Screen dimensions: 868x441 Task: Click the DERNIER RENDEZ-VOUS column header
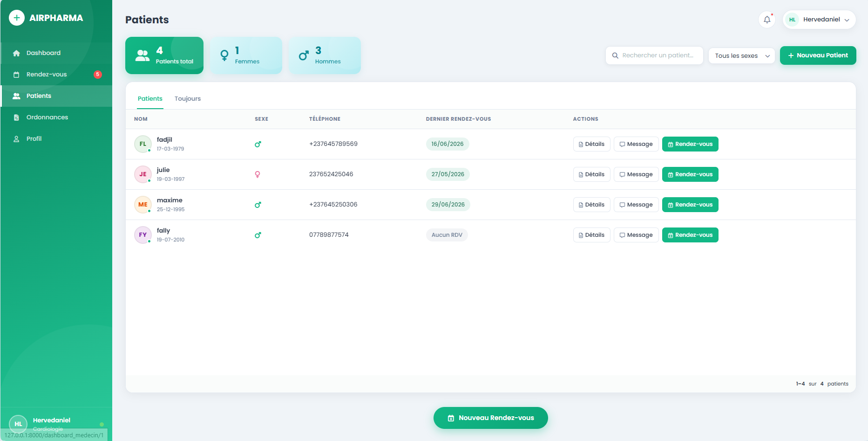(458, 119)
